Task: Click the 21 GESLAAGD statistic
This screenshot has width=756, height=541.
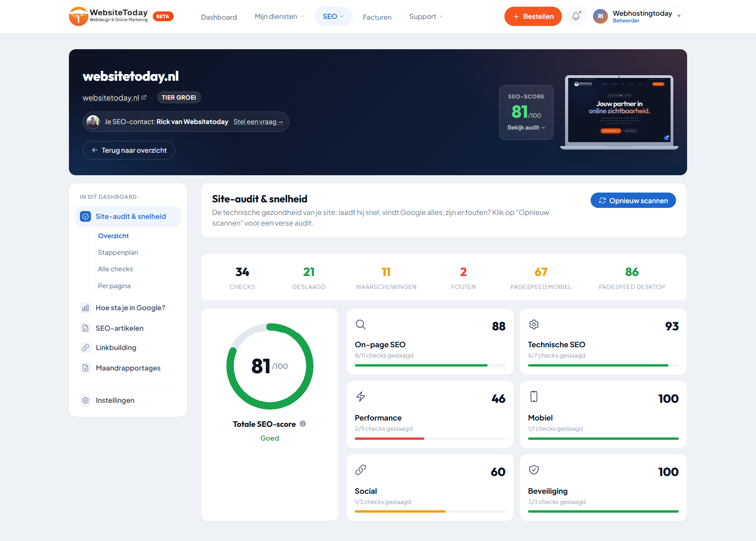Action: (309, 278)
